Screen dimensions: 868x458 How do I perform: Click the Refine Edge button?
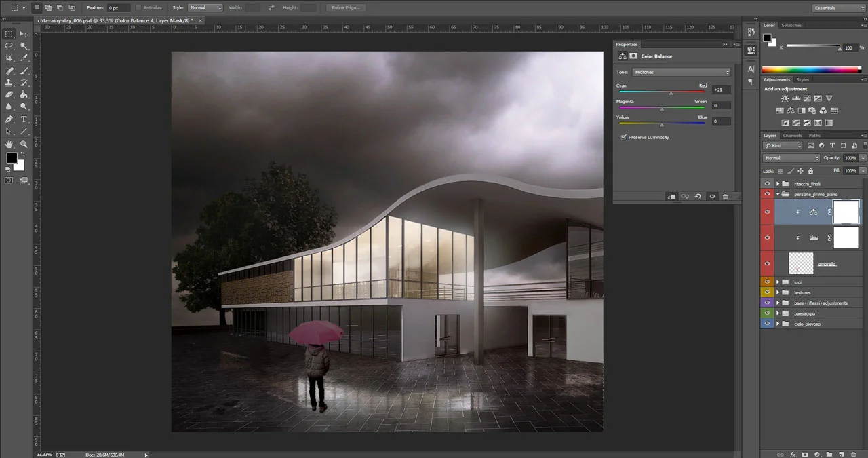347,8
